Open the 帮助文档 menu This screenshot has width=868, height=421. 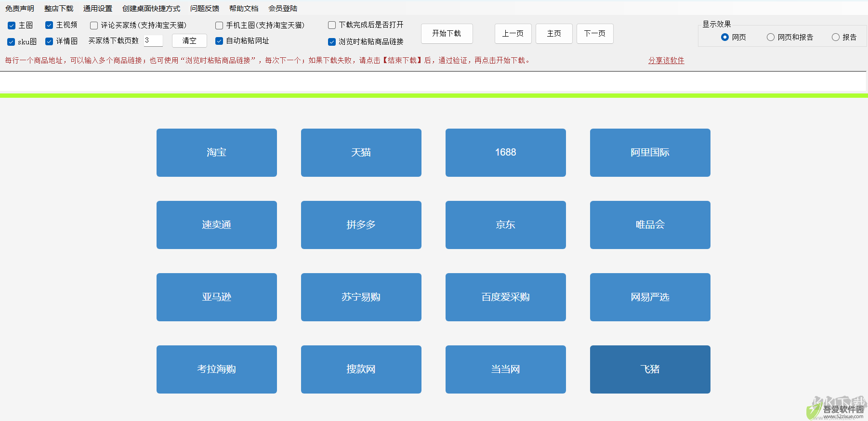coord(244,8)
